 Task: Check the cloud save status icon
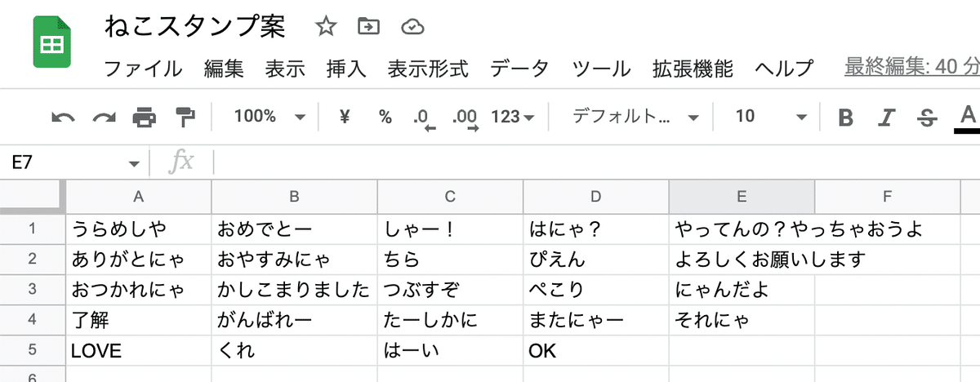coord(413,27)
